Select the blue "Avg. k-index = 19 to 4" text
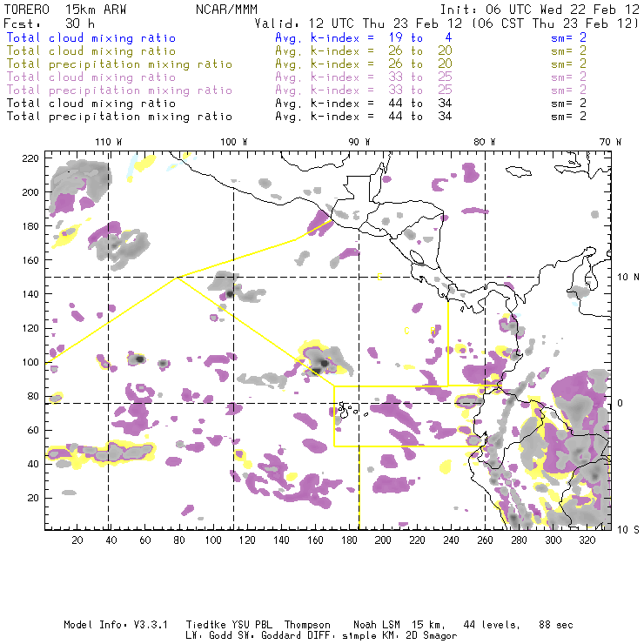The height and width of the screenshot is (644, 644). point(364,38)
